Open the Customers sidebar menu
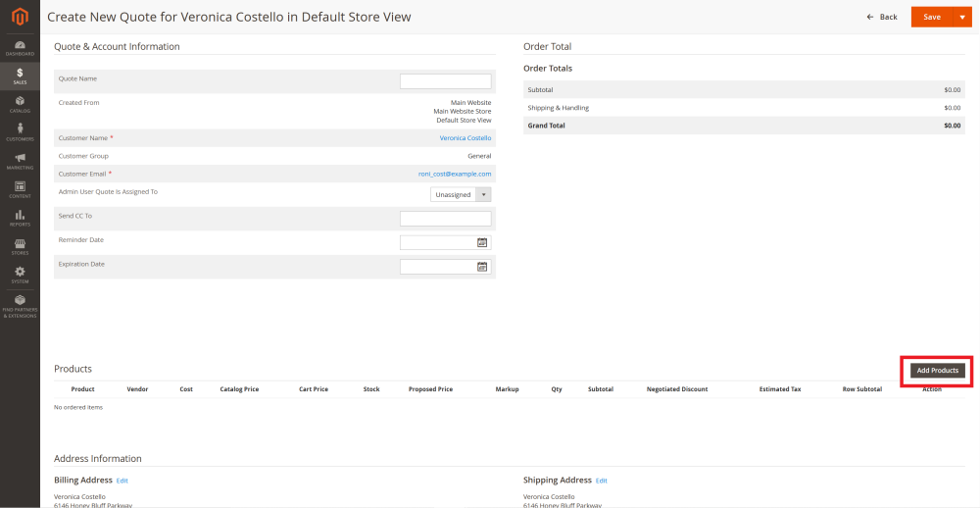 click(x=20, y=132)
